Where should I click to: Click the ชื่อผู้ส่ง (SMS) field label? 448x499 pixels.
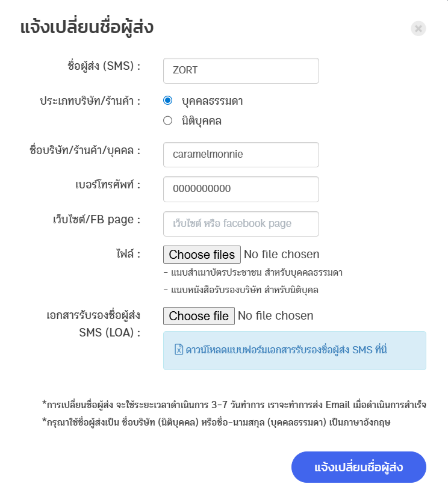[104, 66]
